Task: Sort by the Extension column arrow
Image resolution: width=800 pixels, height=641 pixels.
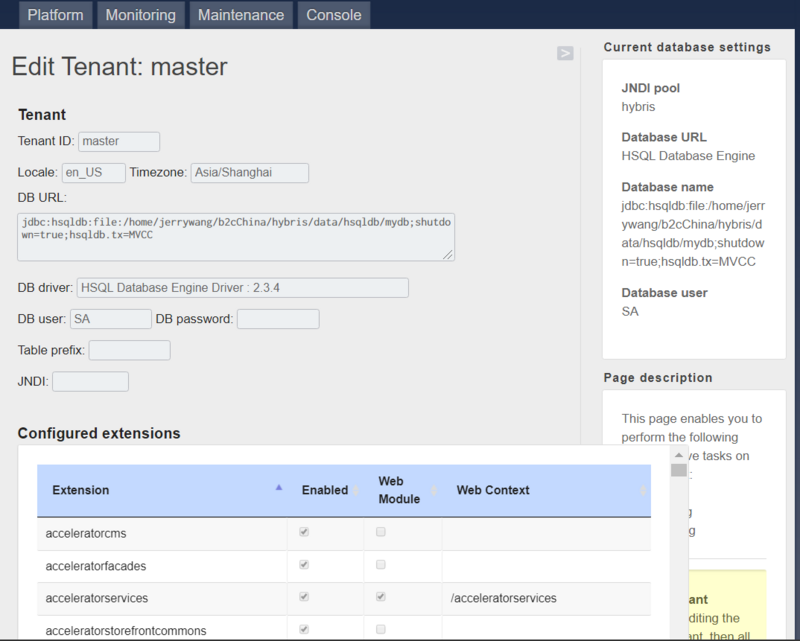Action: click(x=278, y=488)
